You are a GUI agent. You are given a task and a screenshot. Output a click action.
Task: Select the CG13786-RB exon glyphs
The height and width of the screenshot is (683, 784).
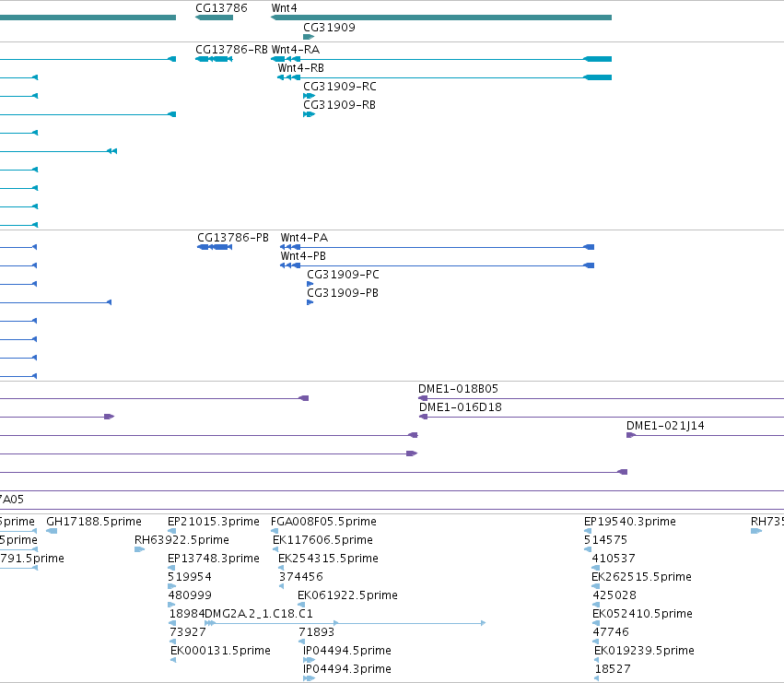pos(214,59)
